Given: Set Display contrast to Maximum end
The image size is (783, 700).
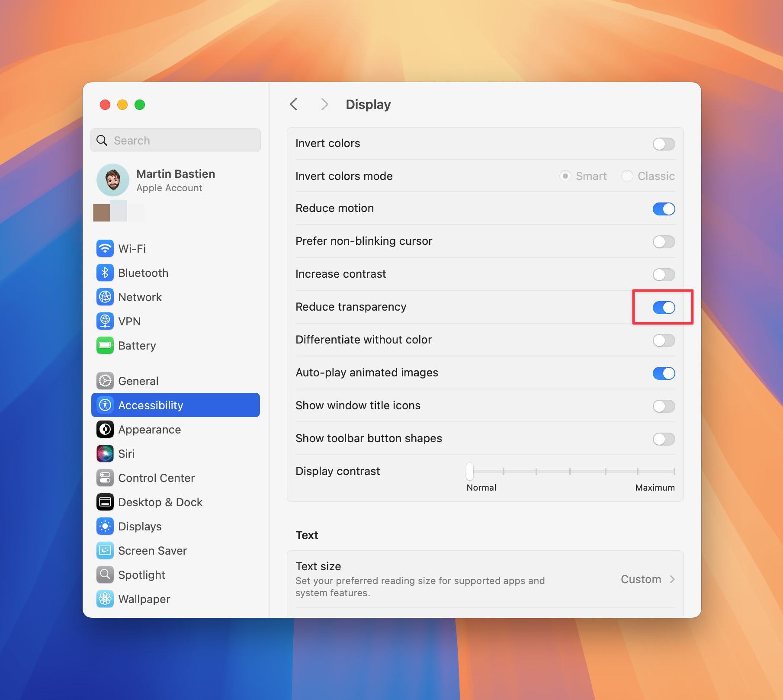Looking at the screenshot, I should (x=674, y=471).
